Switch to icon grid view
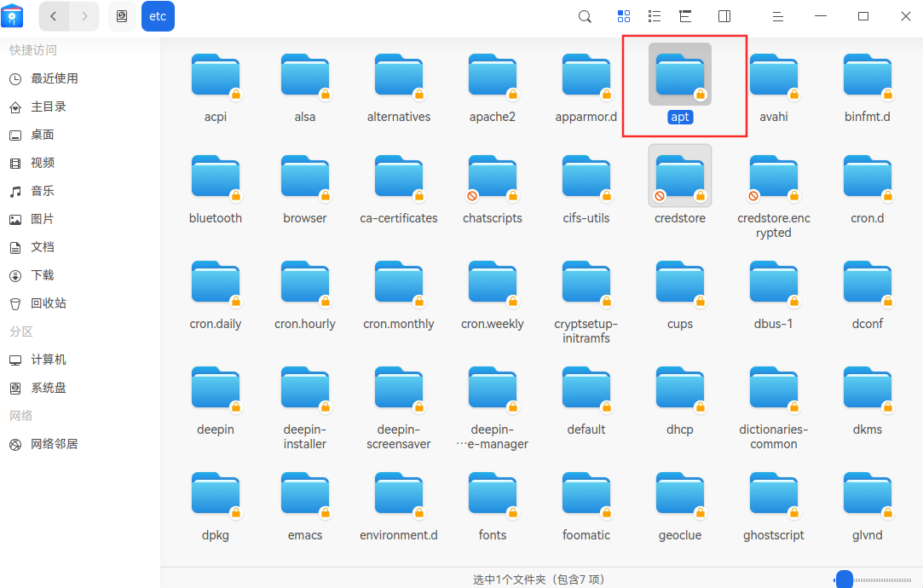The image size is (923, 588). (x=623, y=16)
